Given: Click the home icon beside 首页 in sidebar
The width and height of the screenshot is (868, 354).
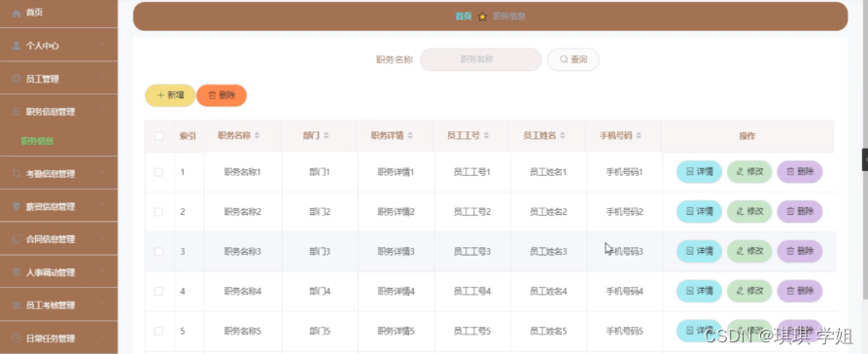Looking at the screenshot, I should [17, 13].
